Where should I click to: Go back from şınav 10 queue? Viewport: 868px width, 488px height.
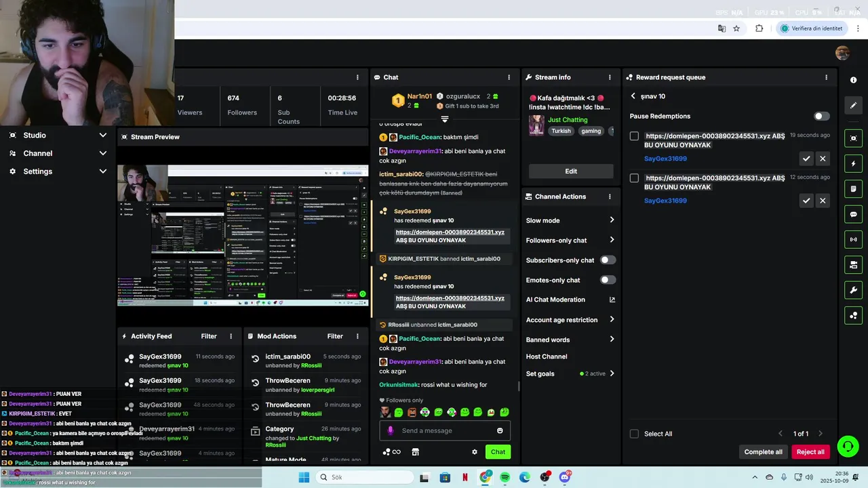(633, 96)
